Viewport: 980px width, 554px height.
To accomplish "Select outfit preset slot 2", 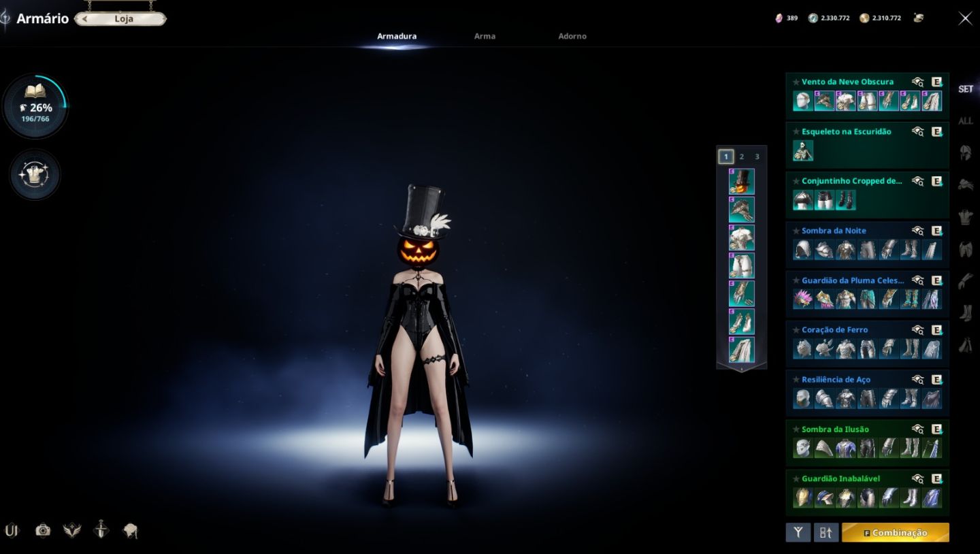I will tap(742, 157).
